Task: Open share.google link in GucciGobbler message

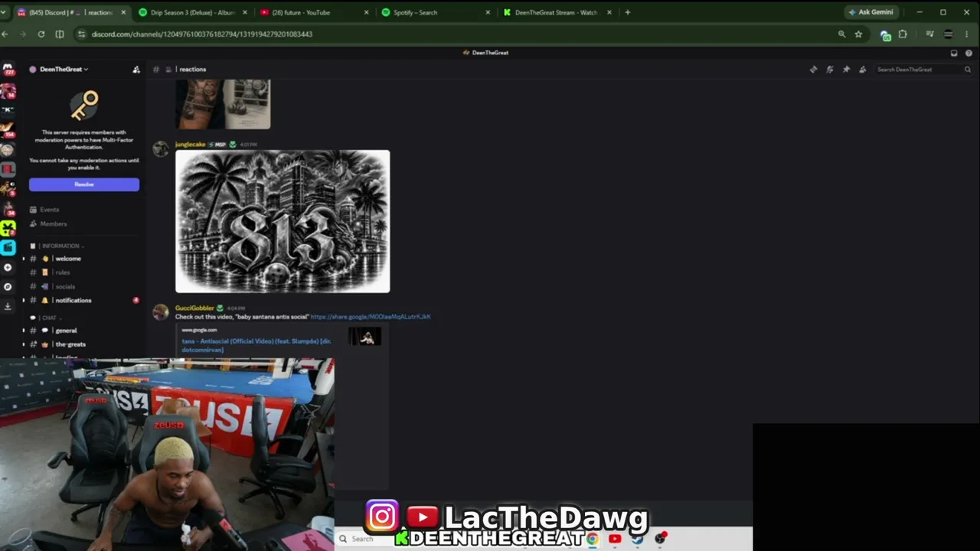Action: click(x=371, y=317)
